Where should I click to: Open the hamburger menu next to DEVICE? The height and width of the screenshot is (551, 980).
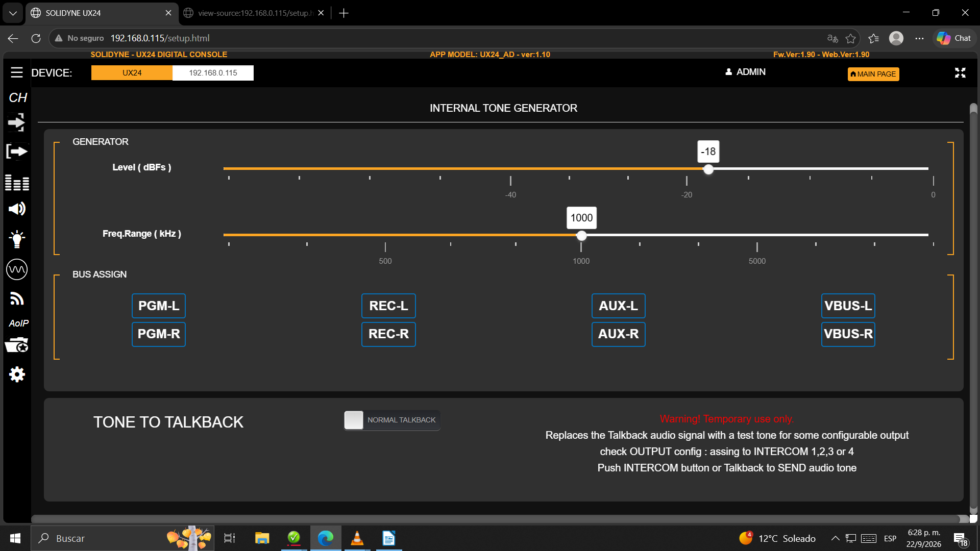pyautogui.click(x=17, y=72)
